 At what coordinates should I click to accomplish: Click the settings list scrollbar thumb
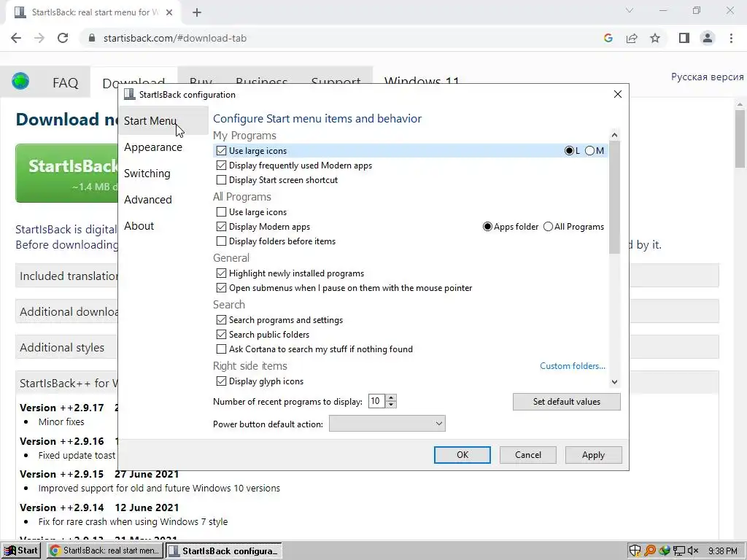pos(614,197)
